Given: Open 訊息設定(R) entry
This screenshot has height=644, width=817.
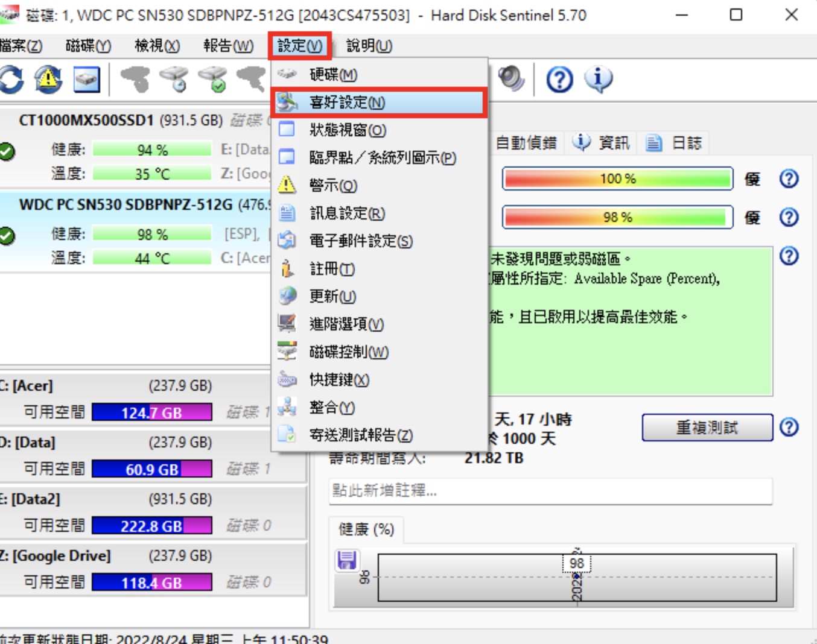Looking at the screenshot, I should (x=380, y=213).
